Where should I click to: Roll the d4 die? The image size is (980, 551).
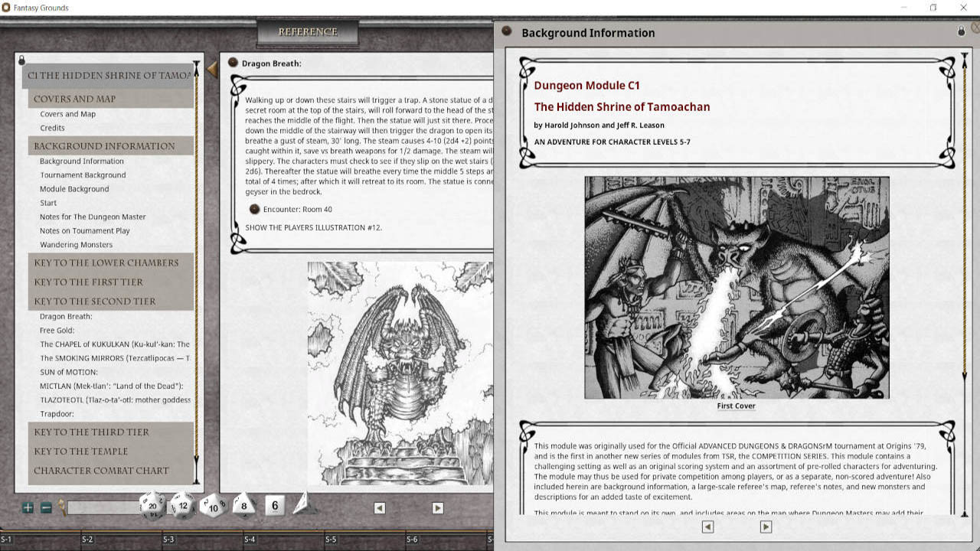click(302, 505)
